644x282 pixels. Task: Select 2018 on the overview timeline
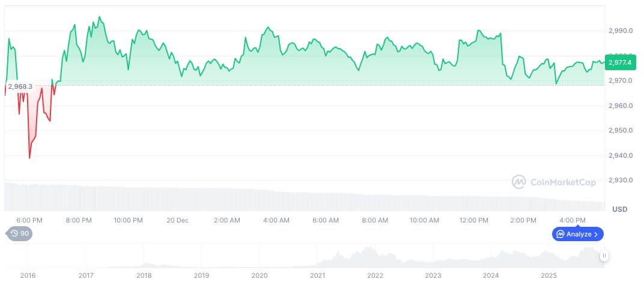(x=144, y=275)
